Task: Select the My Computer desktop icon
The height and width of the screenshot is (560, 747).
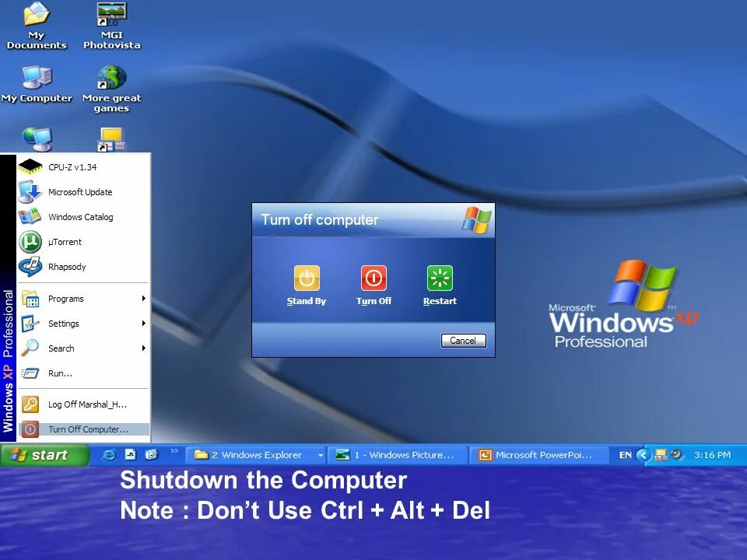Action: (x=37, y=85)
